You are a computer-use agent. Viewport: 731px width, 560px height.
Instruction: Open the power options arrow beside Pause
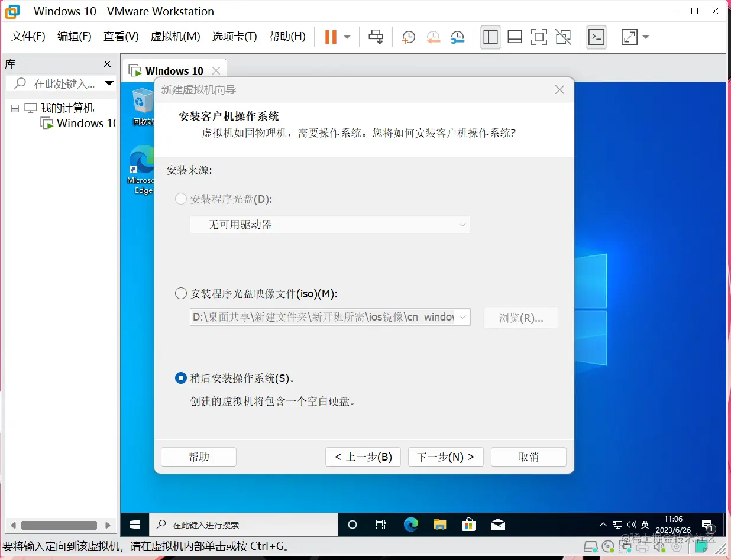coord(347,37)
